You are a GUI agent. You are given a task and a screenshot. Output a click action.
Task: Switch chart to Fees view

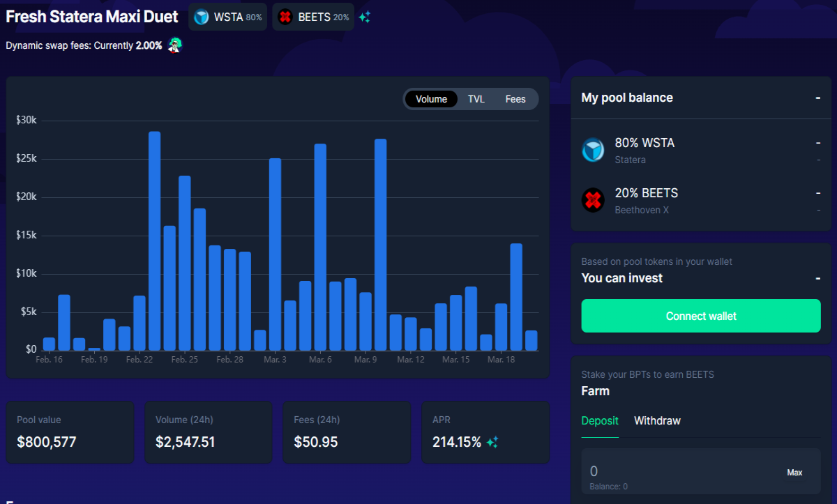click(x=515, y=99)
